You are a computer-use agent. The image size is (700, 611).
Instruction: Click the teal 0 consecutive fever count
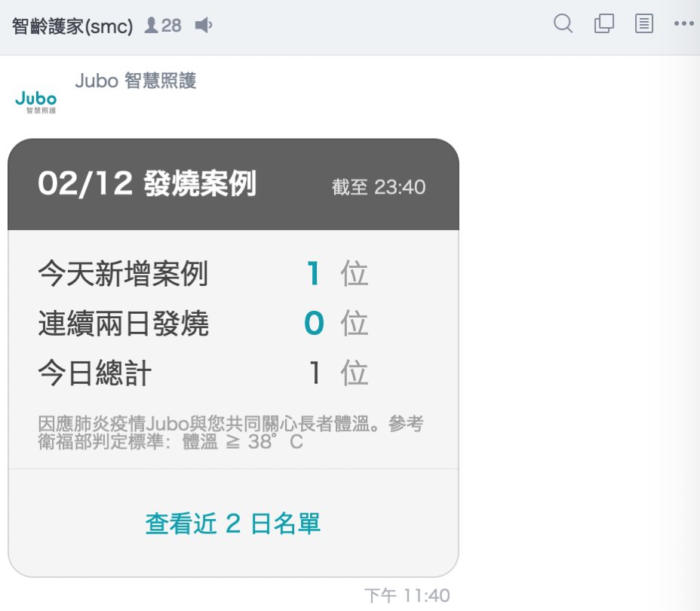314,323
